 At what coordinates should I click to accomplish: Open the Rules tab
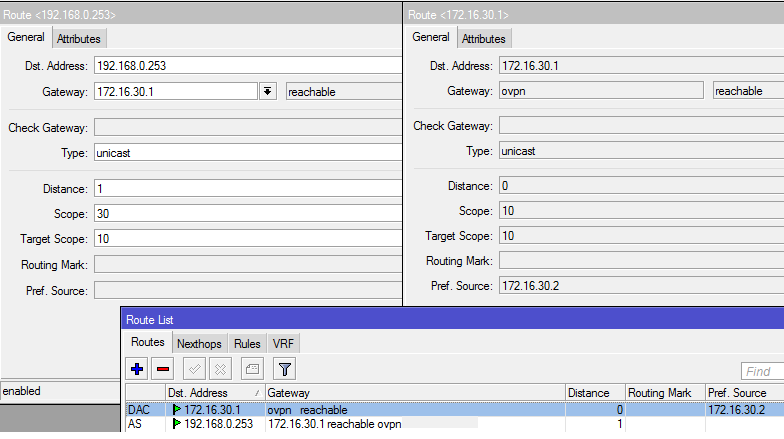click(247, 344)
